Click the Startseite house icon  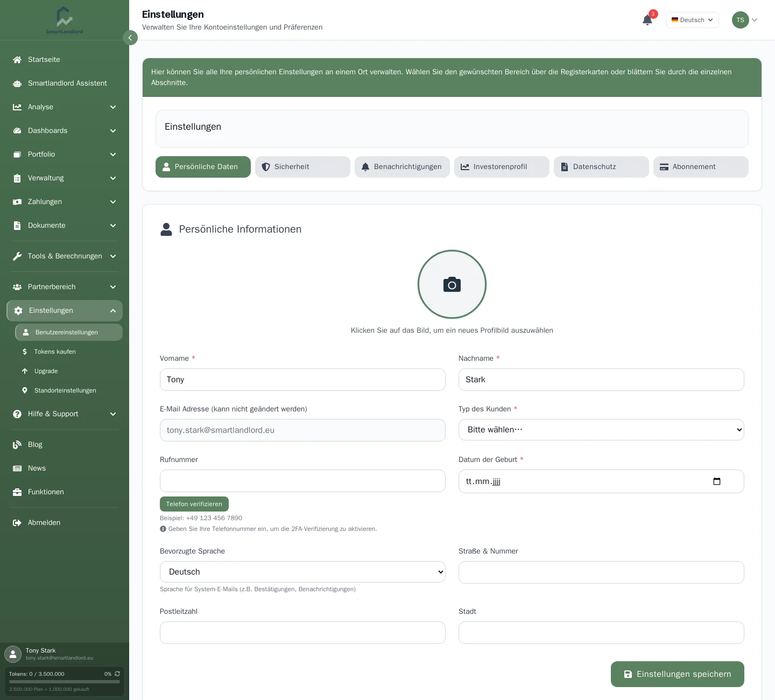[x=17, y=60]
